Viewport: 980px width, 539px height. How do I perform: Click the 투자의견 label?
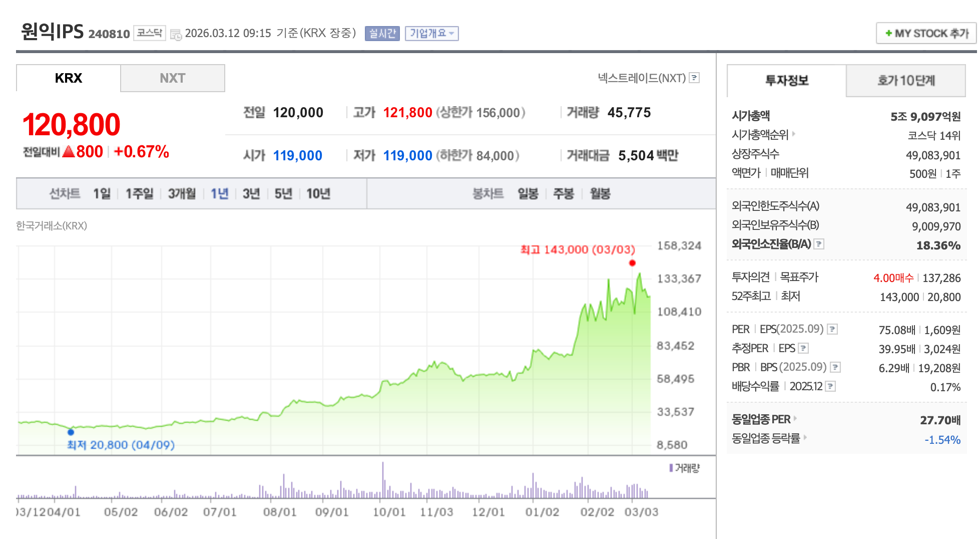click(751, 277)
